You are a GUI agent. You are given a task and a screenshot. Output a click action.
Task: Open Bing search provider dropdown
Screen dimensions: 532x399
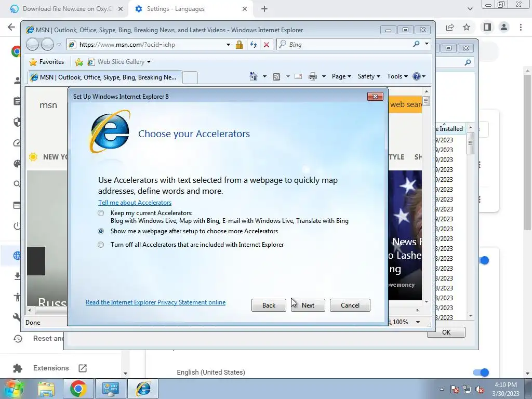click(x=427, y=44)
